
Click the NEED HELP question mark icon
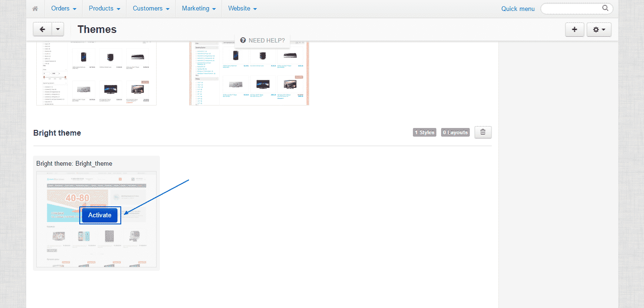tap(243, 41)
